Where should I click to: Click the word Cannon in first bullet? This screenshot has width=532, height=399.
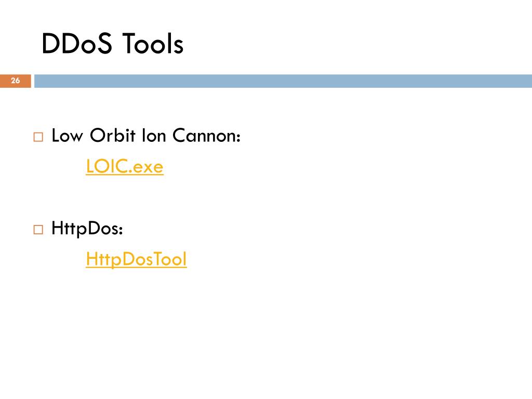coord(204,136)
